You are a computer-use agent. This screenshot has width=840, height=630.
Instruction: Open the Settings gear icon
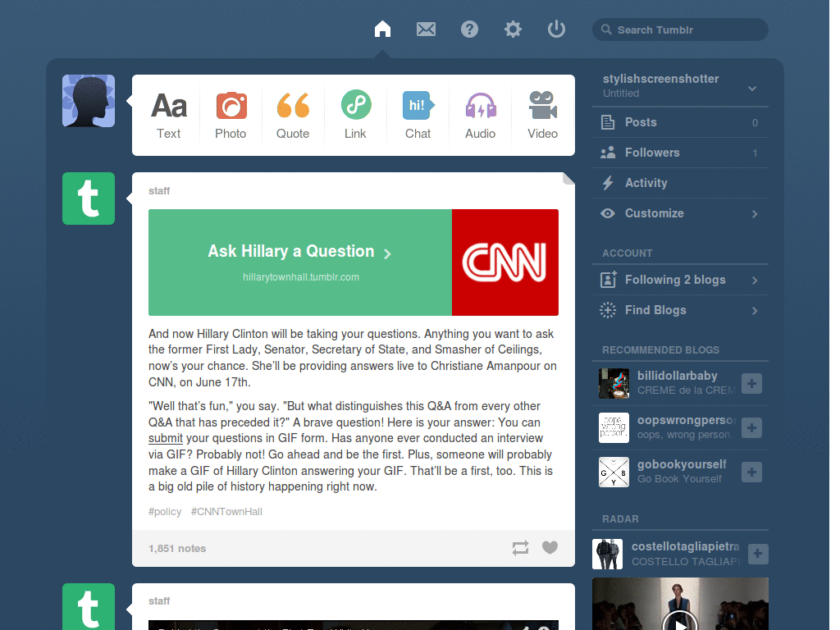513,29
